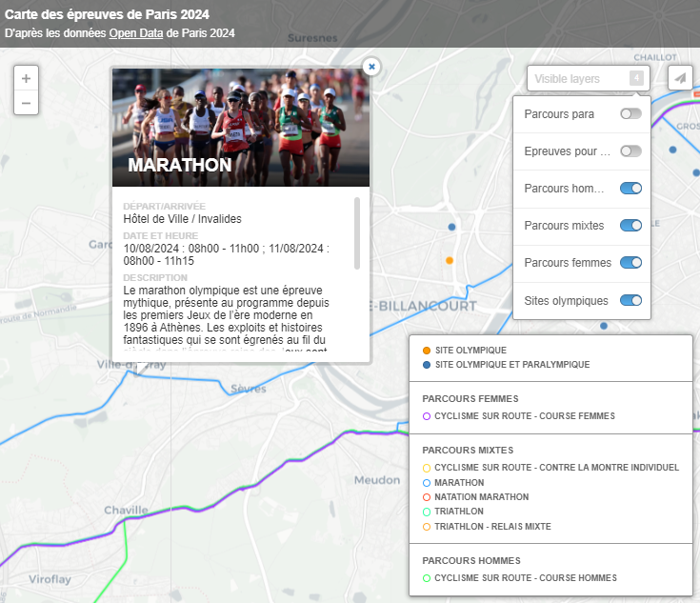Disable the Parcours hommes layer

tap(630, 189)
